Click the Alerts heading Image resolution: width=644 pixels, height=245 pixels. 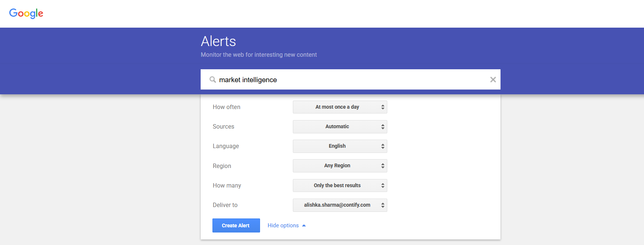tap(218, 41)
